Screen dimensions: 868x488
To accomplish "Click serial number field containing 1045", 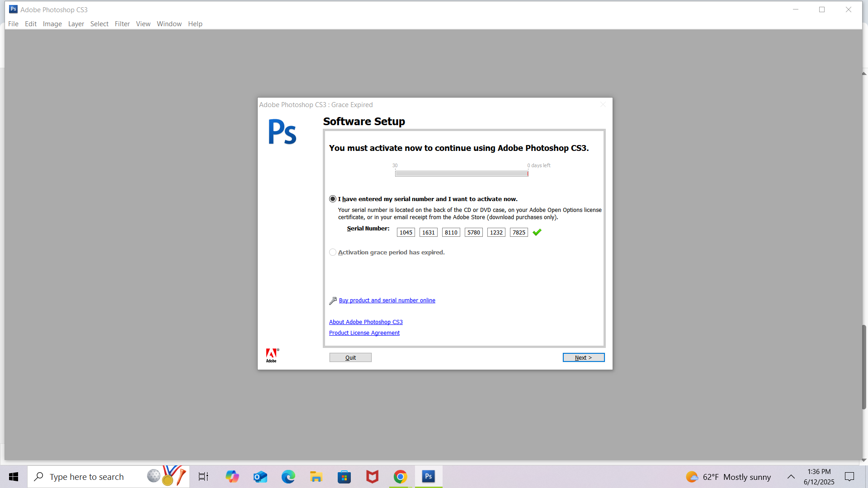I will pos(406,232).
